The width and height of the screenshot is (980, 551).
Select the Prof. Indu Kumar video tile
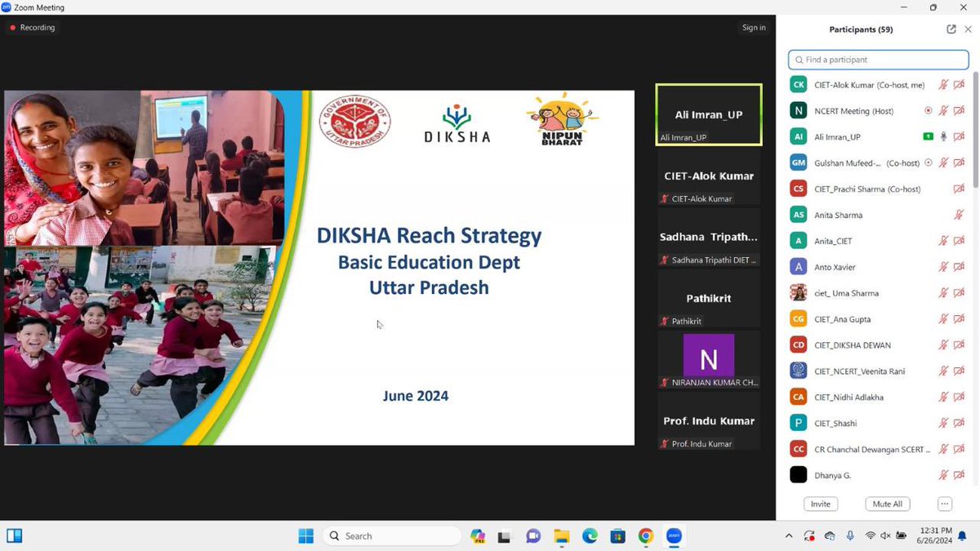click(x=709, y=421)
